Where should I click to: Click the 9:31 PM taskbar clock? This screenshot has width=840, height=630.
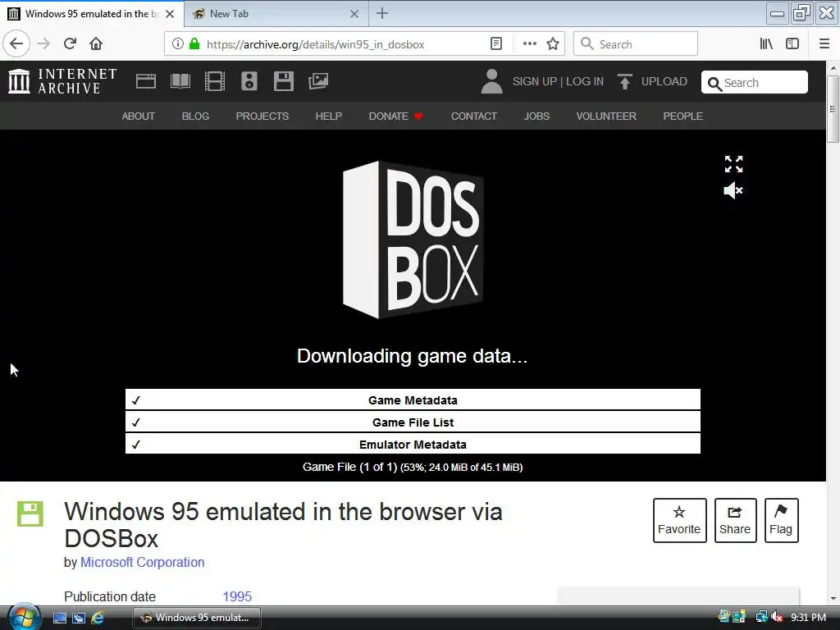(808, 618)
